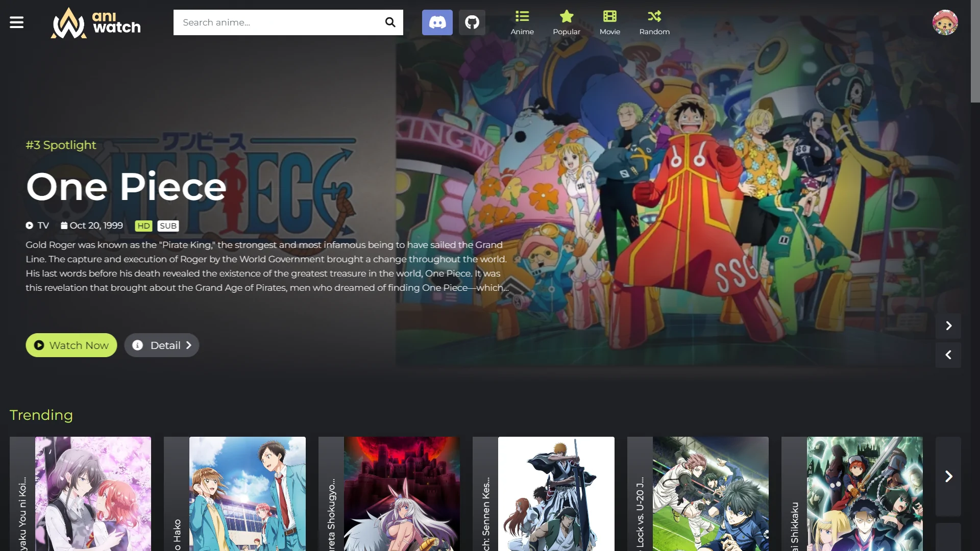The width and height of the screenshot is (980, 551).
Task: Click the search magnifier icon
Action: (390, 22)
